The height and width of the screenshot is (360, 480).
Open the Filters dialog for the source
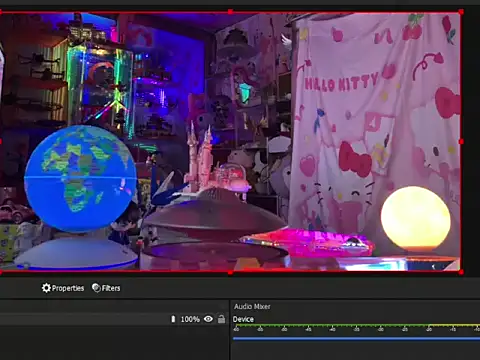tap(106, 288)
